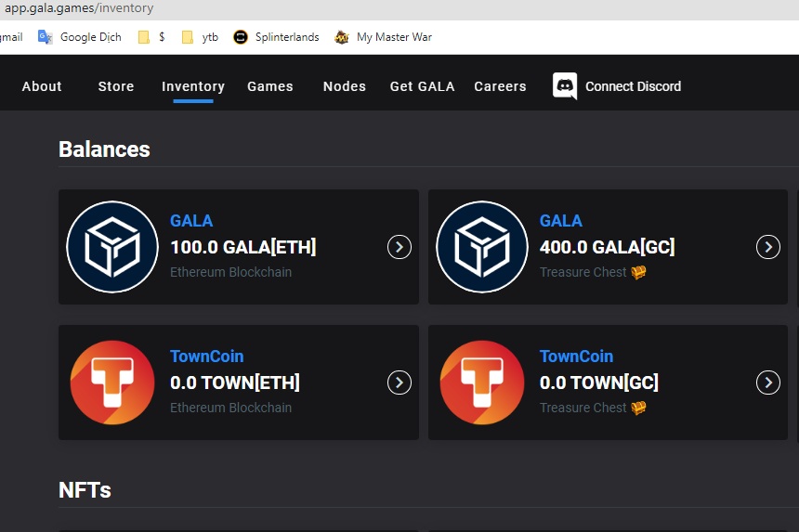799x532 pixels.
Task: Click the TownCoin link above TOWN[ETH]
Action: tap(207, 357)
